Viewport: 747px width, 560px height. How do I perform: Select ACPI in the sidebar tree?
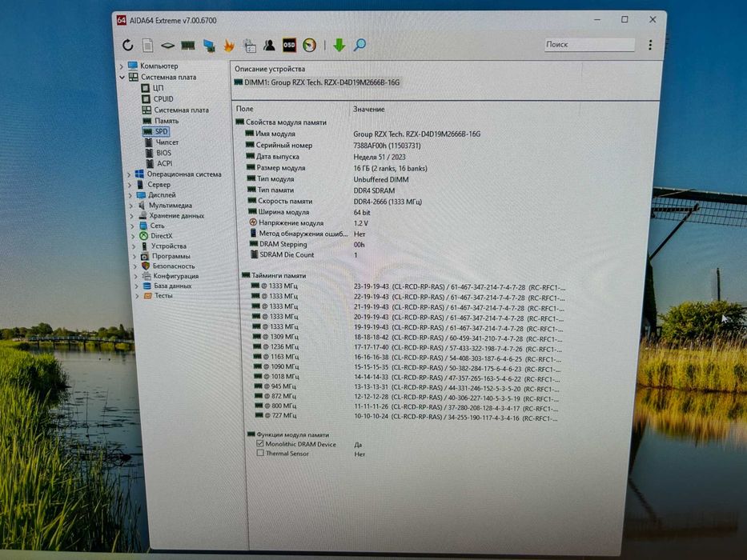[x=159, y=163]
